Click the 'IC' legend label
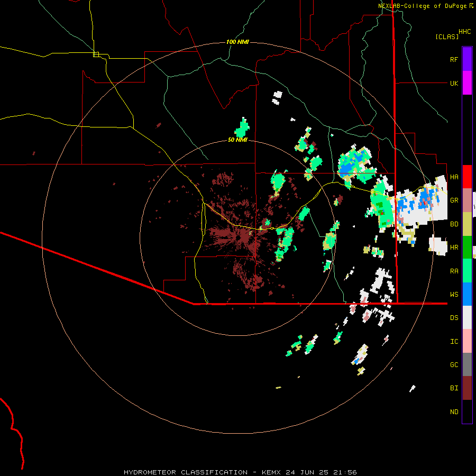 454,342
